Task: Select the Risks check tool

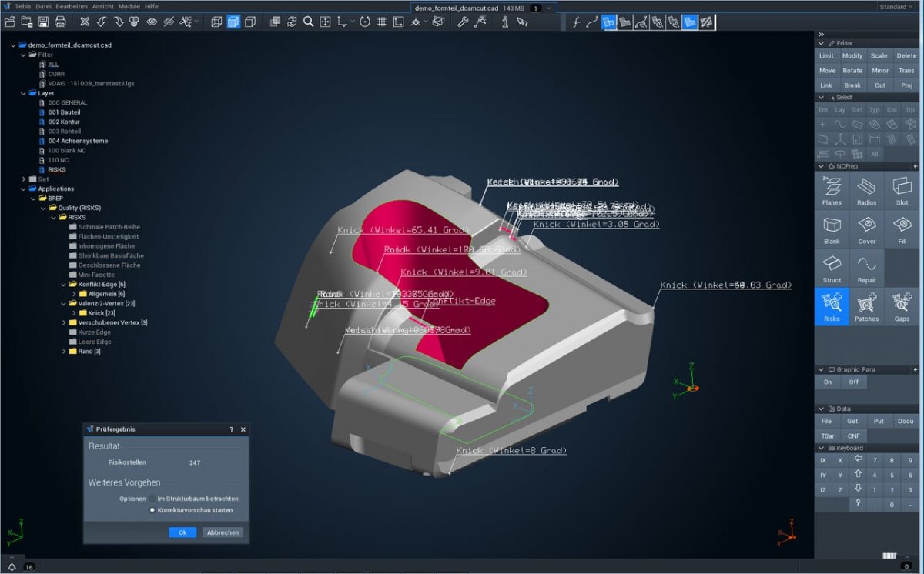Action: pos(832,305)
